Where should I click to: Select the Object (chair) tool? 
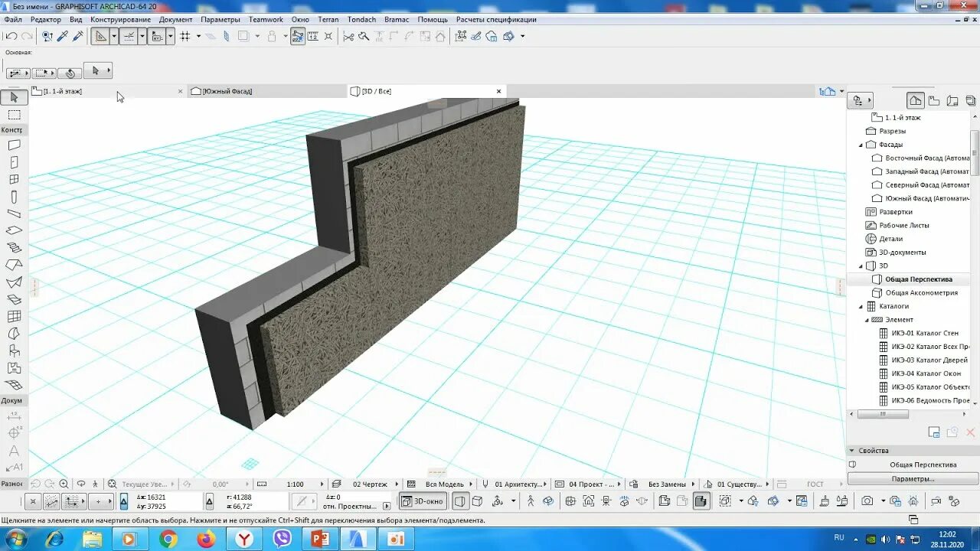[14, 350]
